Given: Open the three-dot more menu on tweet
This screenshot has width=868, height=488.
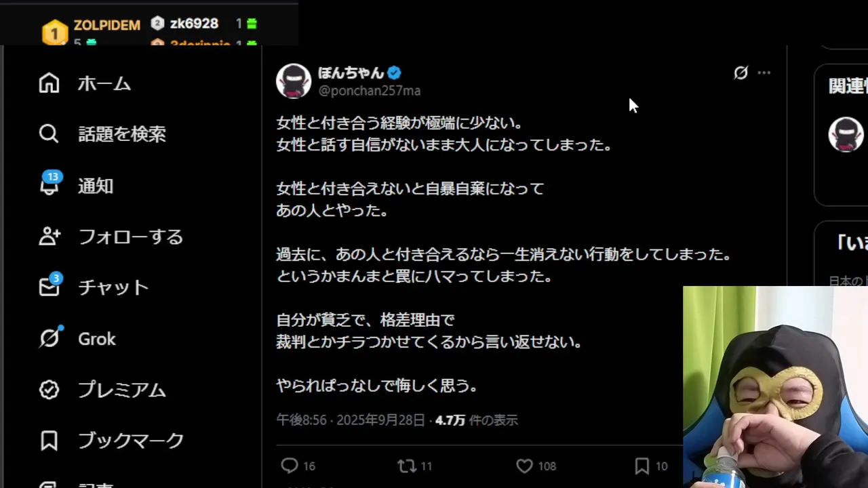Looking at the screenshot, I should point(764,73).
